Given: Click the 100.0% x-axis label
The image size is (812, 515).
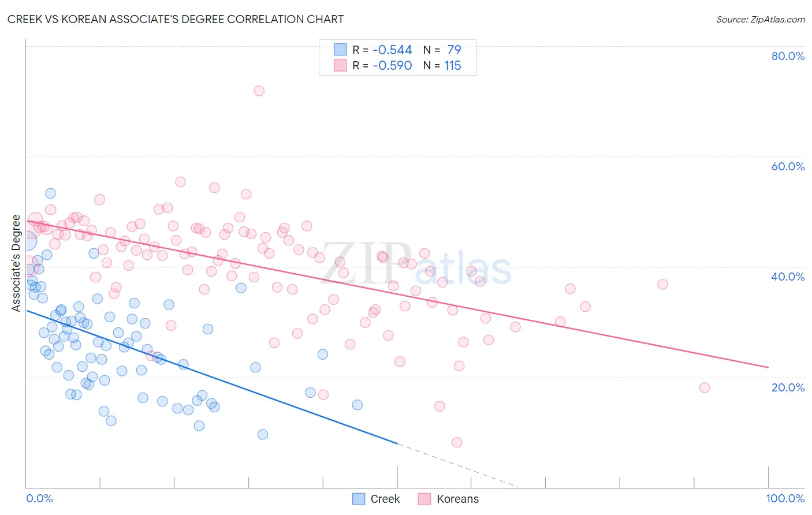Looking at the screenshot, I should pos(785,498).
